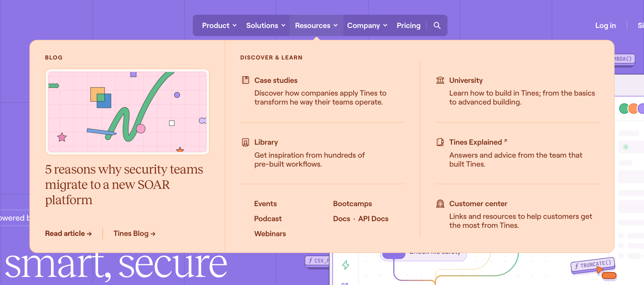Click the TRUNCATE() function tag

pos(592,264)
